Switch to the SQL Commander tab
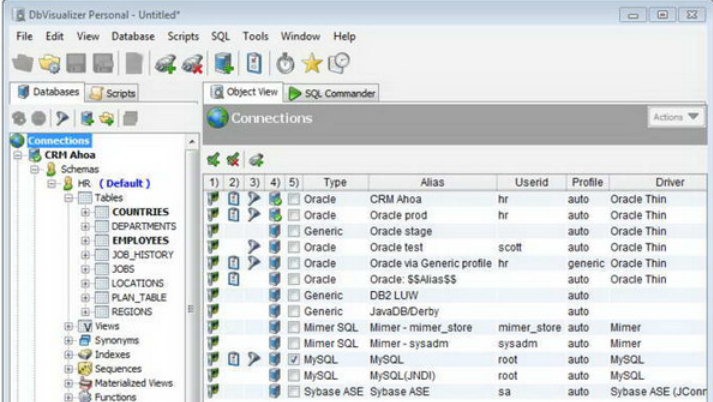The image size is (713, 402). pos(332,93)
